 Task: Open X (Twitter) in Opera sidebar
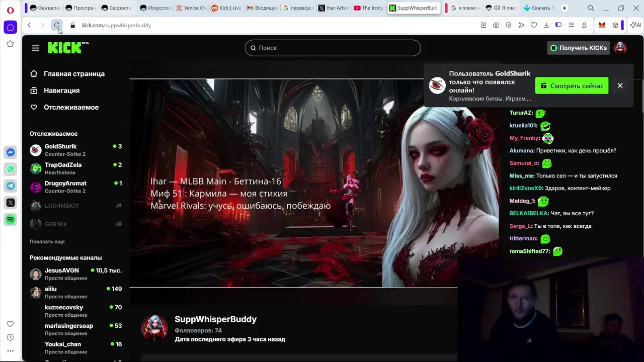pos(10,203)
